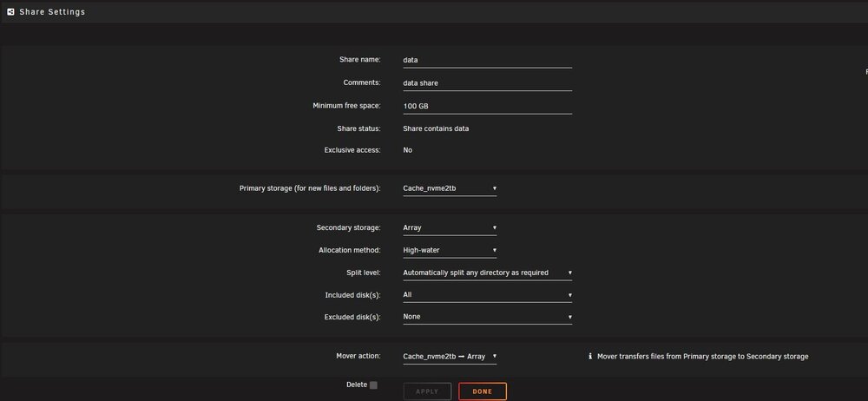
Task: Open the Split level dropdown
Action: coord(487,273)
